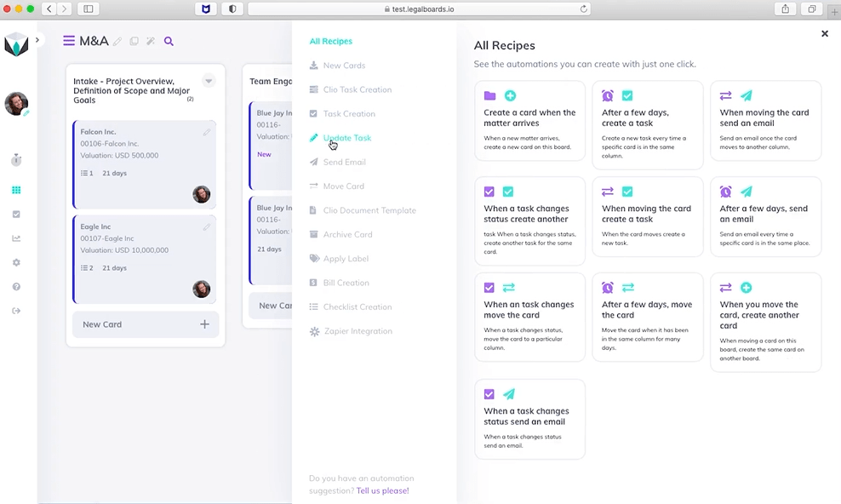The image size is (841, 504).
Task: Edit the Falcon Inc. card via pencil icon
Action: pyautogui.click(x=207, y=132)
